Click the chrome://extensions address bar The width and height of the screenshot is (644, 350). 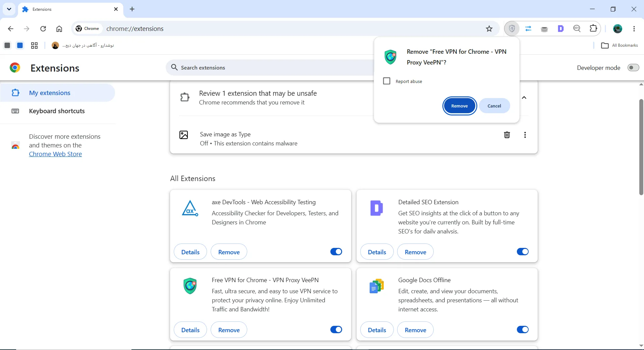pos(285,29)
